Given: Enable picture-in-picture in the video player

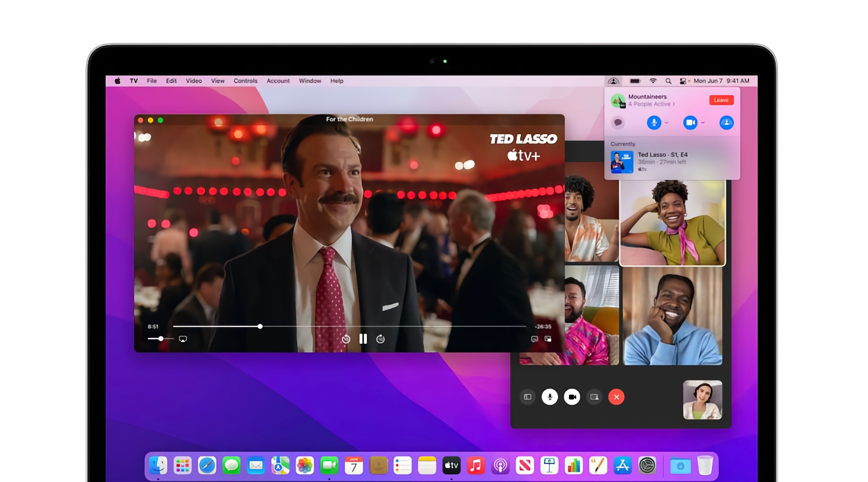Looking at the screenshot, I should 548,339.
